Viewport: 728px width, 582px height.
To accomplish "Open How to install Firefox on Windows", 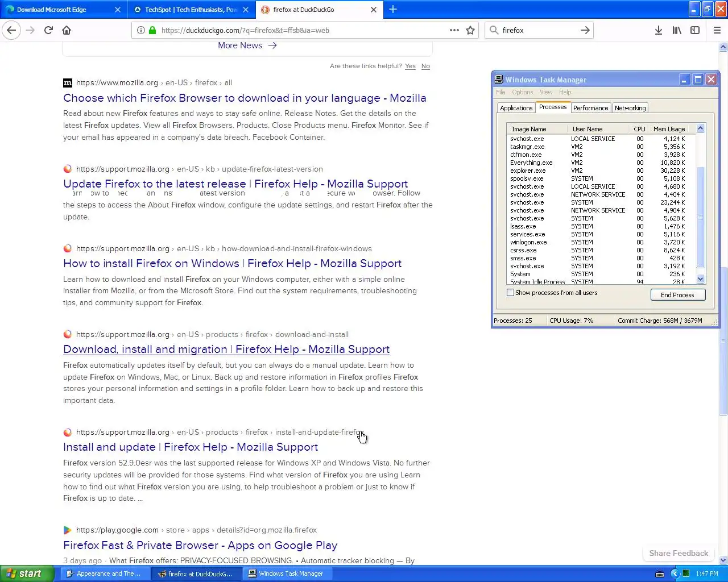I will tap(232, 263).
